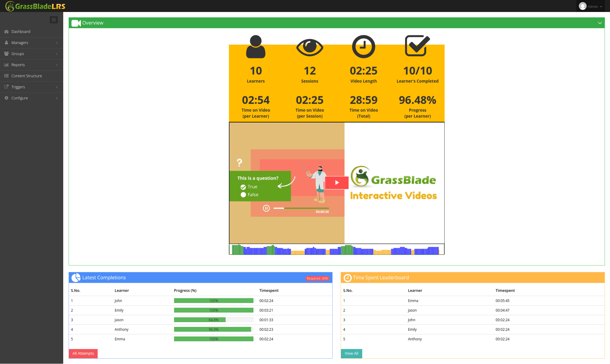Click John's 100% progress bar

(x=214, y=300)
